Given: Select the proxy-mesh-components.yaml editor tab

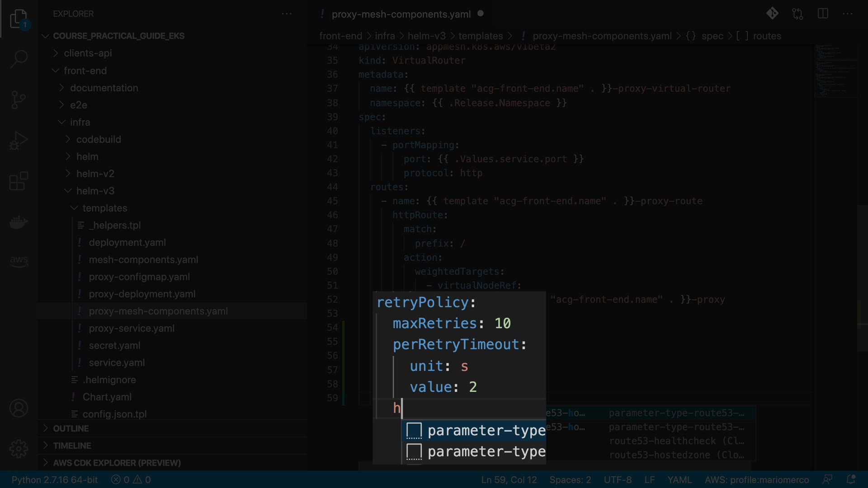Looking at the screenshot, I should 401,14.
